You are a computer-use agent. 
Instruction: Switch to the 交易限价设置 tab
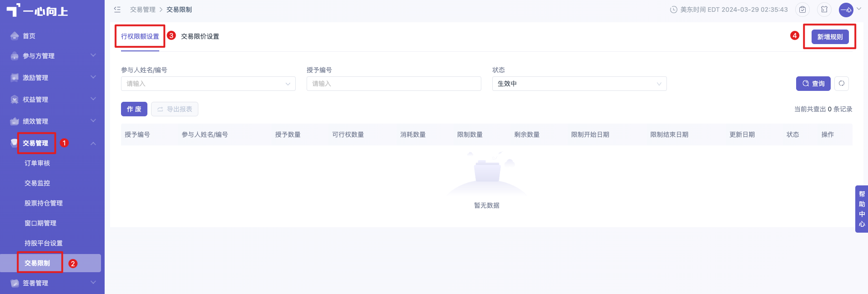click(x=200, y=36)
